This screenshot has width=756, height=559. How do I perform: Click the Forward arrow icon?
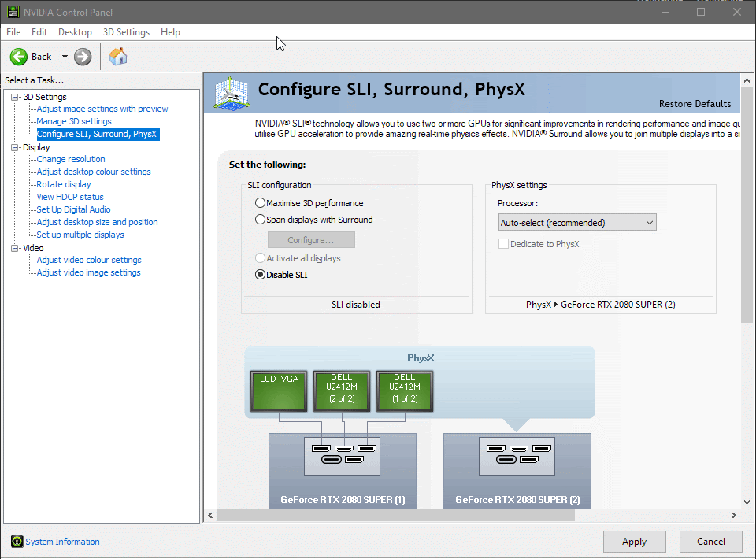point(83,57)
